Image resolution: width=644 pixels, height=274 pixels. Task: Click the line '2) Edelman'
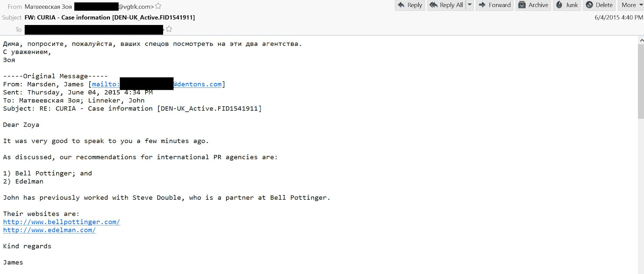pos(23,181)
